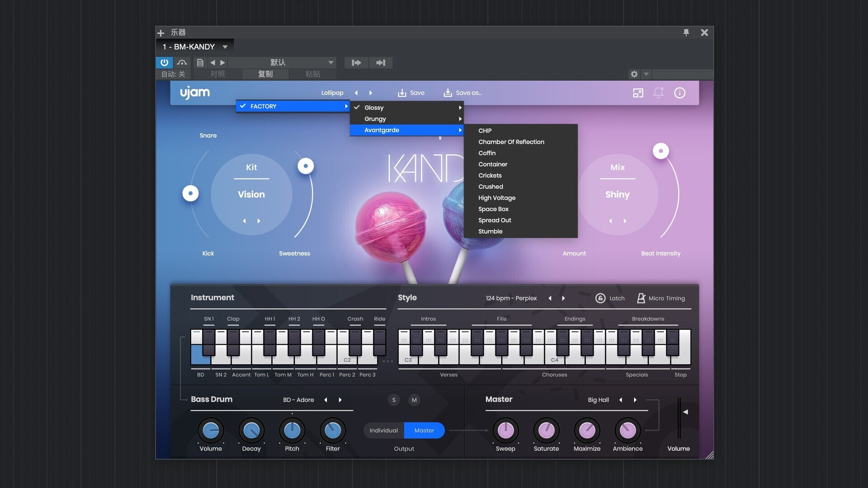This screenshot has width=868, height=488.
Task: Go to next host preset arrow
Action: tap(222, 62)
